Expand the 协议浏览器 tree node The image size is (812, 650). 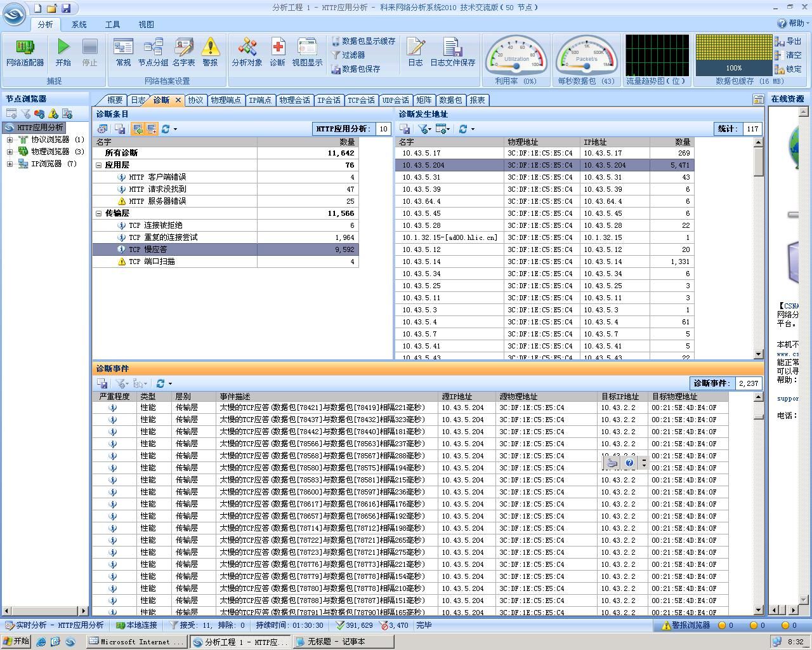(10, 140)
